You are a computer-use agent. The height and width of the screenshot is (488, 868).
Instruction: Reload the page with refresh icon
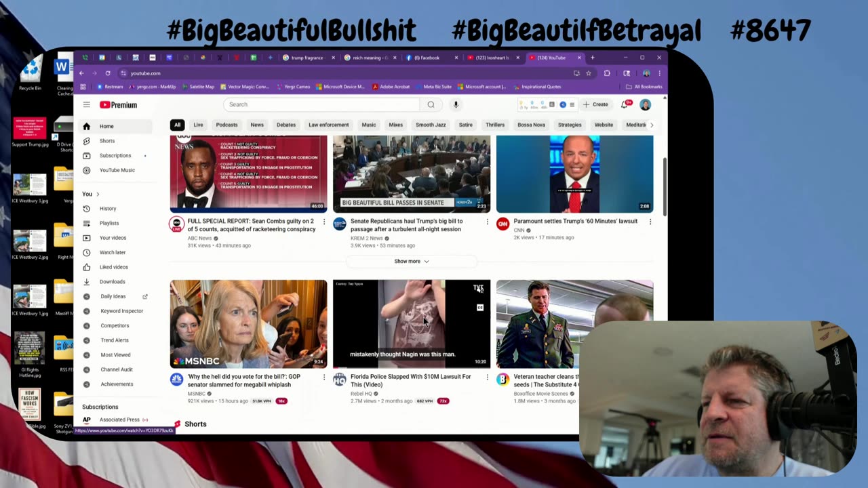coord(108,73)
